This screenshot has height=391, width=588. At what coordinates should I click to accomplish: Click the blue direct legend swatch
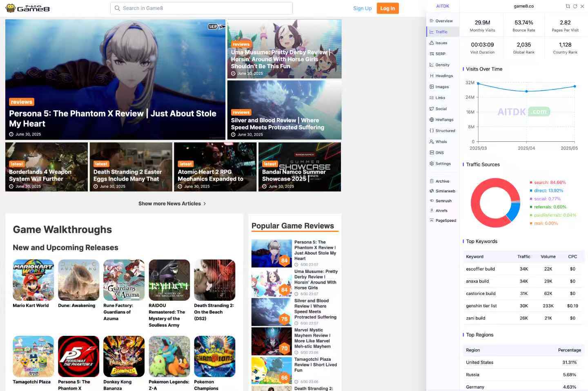click(x=531, y=191)
